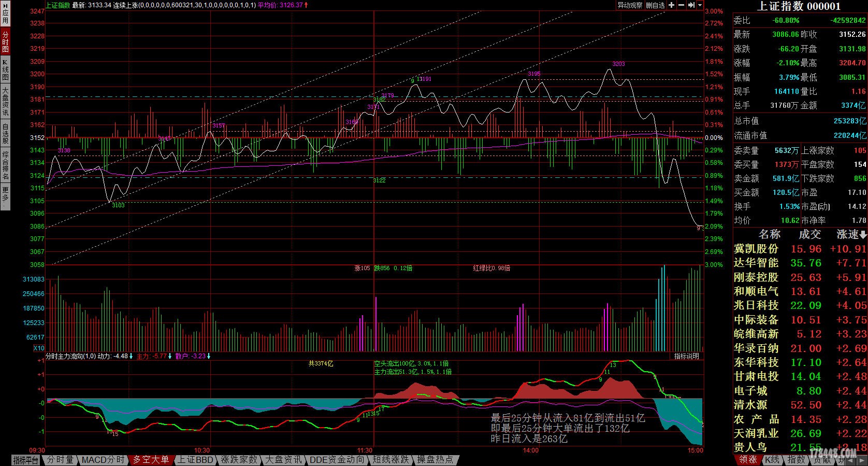Click the 3203 peak marker on chart
Viewport: 868px width, 466px height.
[618, 64]
